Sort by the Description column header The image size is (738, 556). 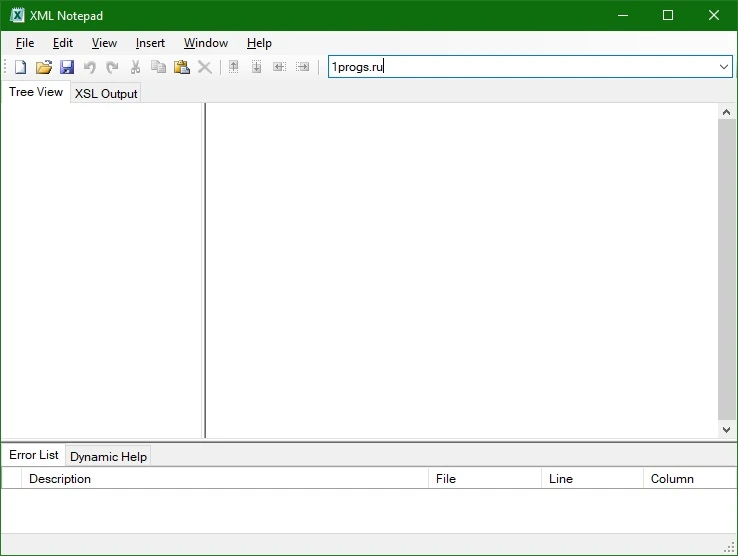225,479
